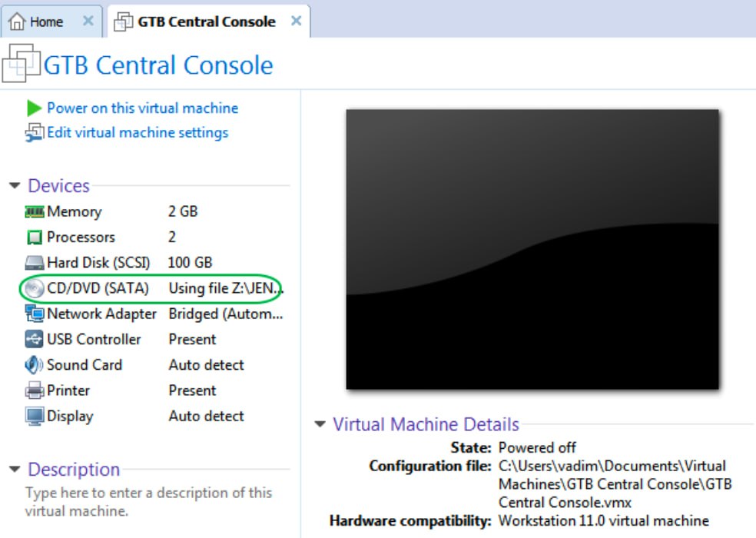Viewport: 756px width, 538px height.
Task: Click the configuration file path text
Action: click(615, 484)
